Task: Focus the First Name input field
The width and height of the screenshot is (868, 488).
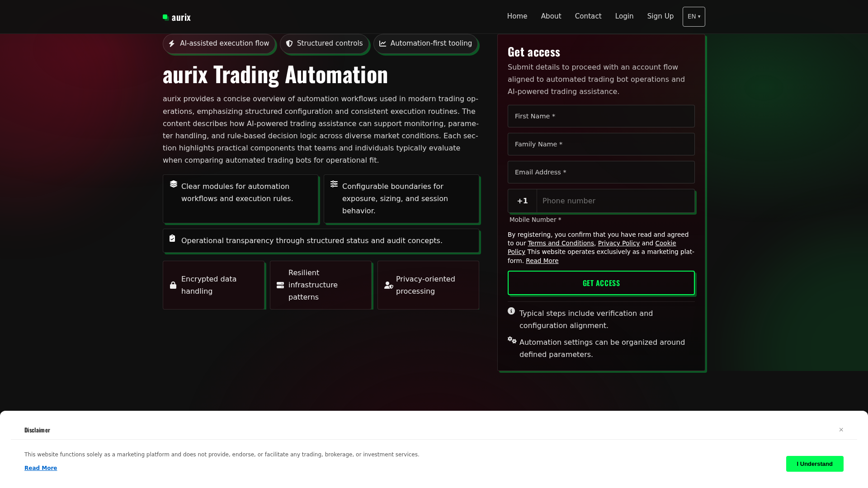Action: click(601, 116)
